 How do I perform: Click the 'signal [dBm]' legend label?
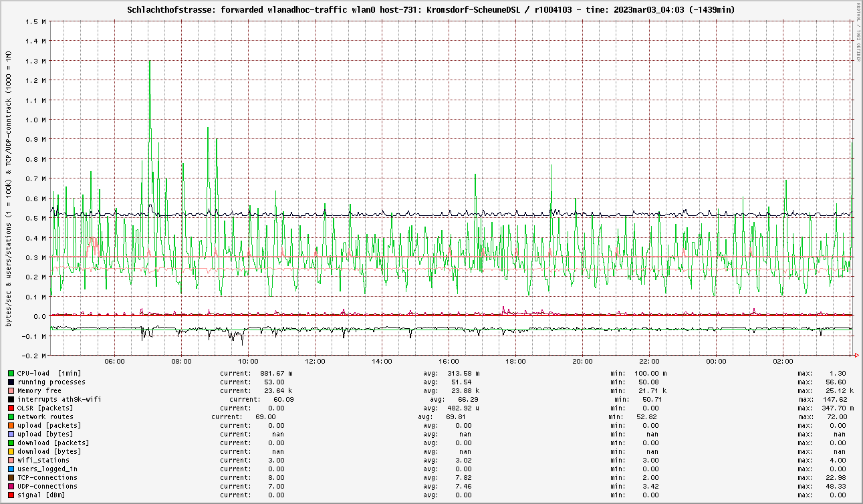(41, 495)
